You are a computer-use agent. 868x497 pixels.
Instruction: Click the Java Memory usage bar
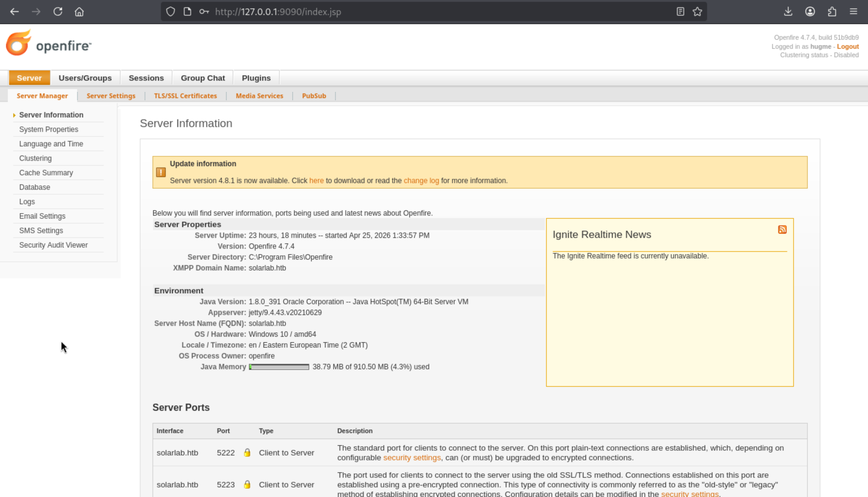pos(279,367)
